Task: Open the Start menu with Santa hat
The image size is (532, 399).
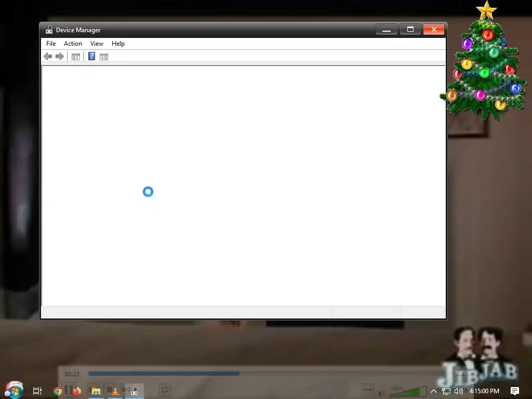Action: point(14,390)
